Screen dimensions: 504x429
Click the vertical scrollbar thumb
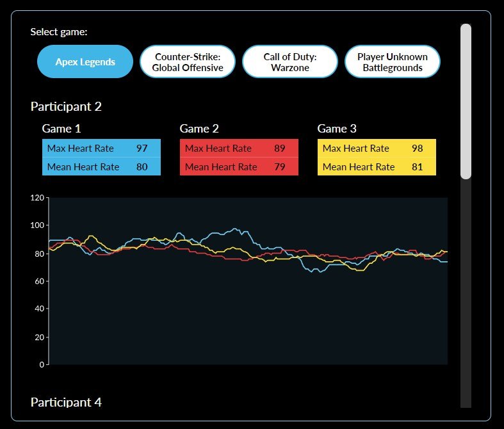466,101
